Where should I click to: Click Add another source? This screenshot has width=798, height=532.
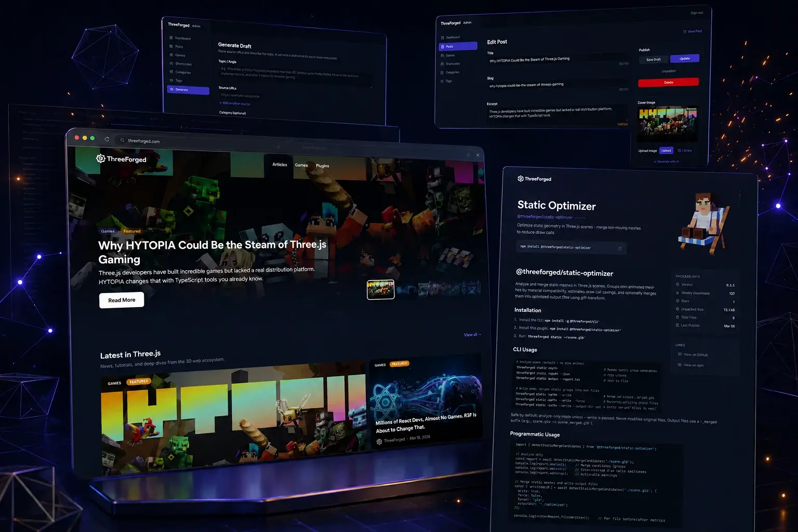coord(235,103)
